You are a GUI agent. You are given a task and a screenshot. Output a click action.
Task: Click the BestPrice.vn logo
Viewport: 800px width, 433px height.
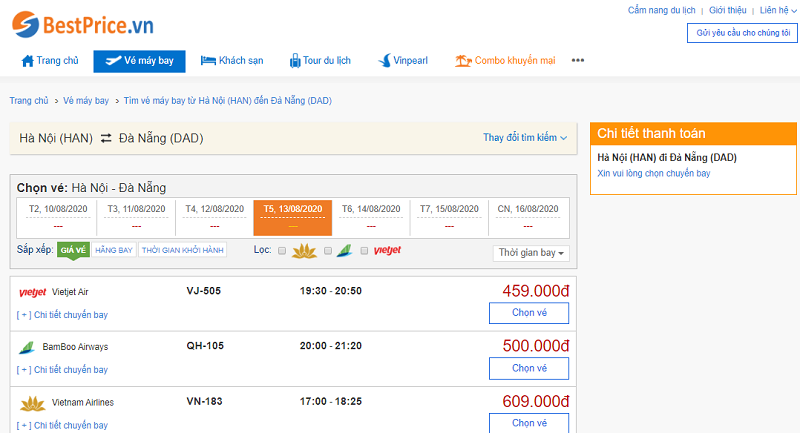pos(83,24)
